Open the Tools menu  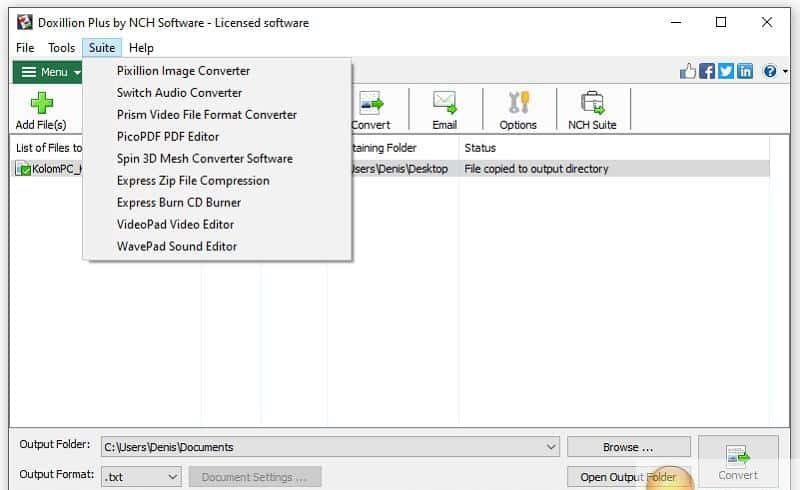coord(61,48)
